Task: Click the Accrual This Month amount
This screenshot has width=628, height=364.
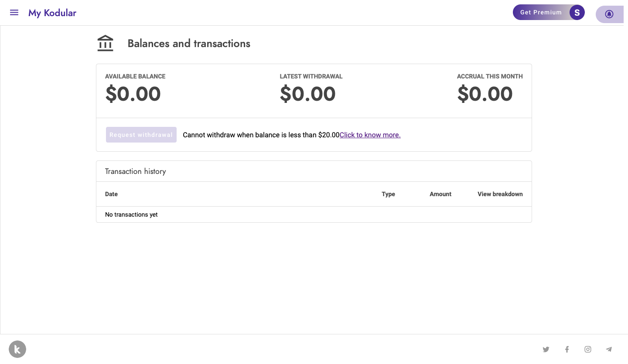Action: (x=485, y=94)
